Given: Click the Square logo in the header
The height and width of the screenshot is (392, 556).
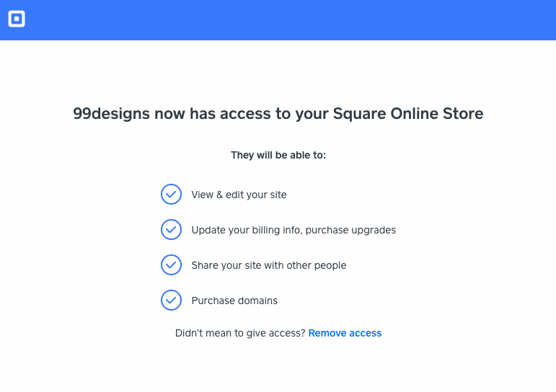Looking at the screenshot, I should click(17, 19).
